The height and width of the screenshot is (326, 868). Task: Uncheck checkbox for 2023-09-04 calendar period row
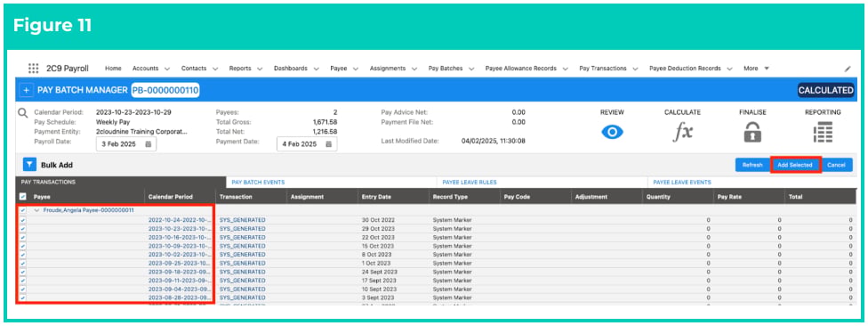point(23,289)
